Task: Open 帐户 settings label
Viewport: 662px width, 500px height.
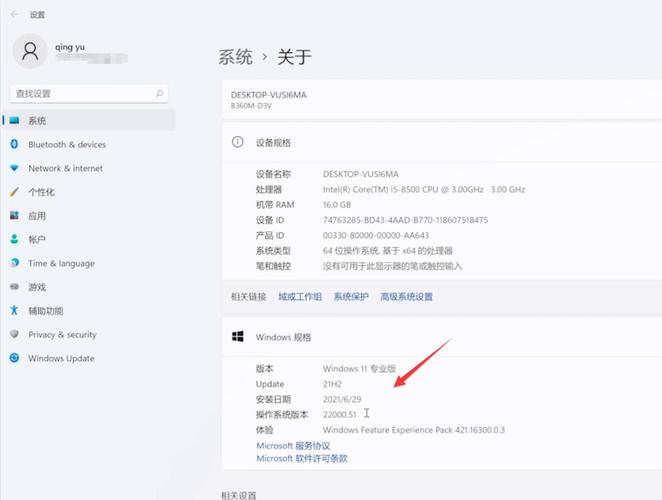Action: (37, 239)
